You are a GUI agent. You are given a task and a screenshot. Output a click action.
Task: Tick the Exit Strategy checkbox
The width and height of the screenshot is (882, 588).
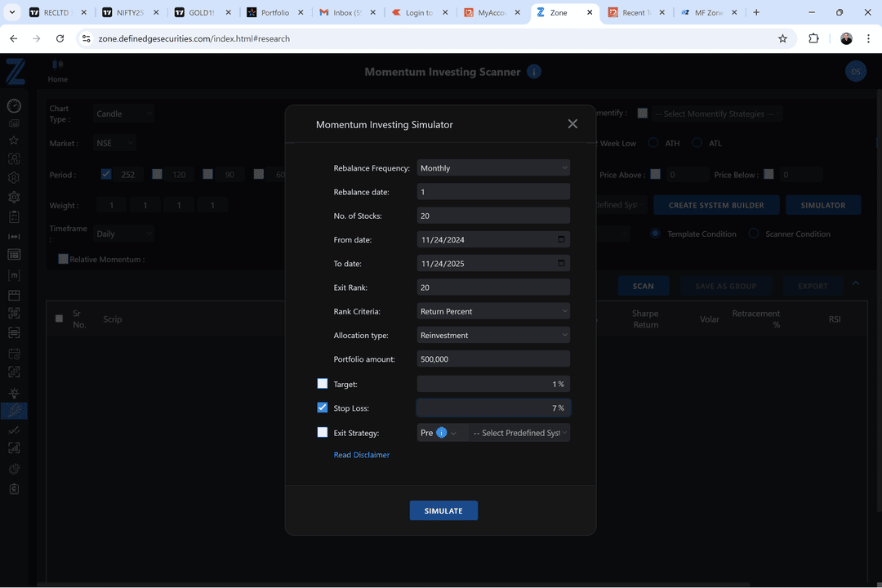[323, 432]
